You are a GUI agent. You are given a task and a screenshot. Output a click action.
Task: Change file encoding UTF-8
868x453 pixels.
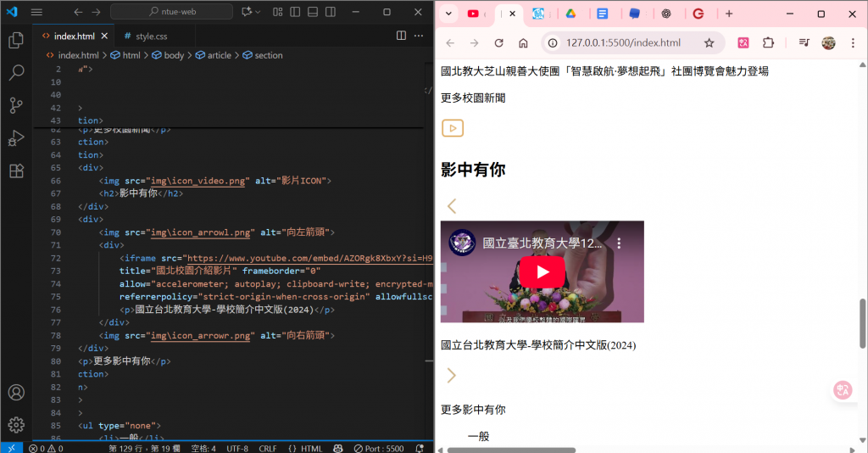(237, 448)
